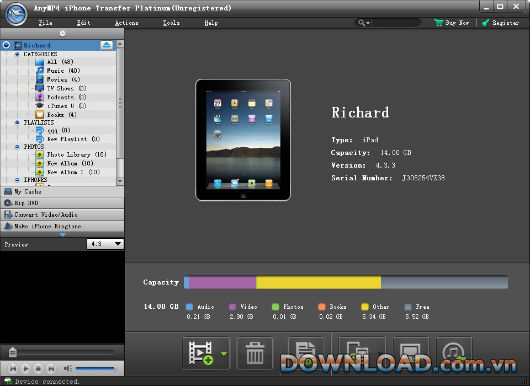Image resolution: width=530 pixels, height=386 pixels.
Task: Open the New Playlist entry
Action: pyautogui.click(x=73, y=139)
